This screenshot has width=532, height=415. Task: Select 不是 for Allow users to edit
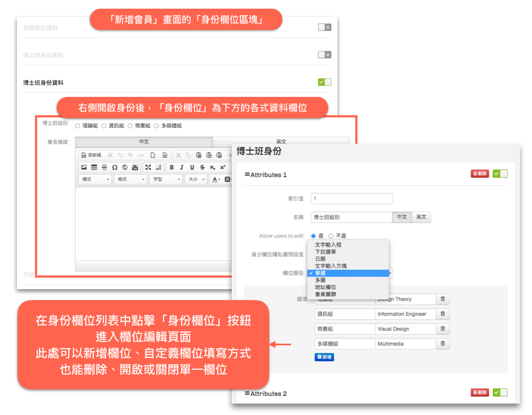[x=331, y=236]
